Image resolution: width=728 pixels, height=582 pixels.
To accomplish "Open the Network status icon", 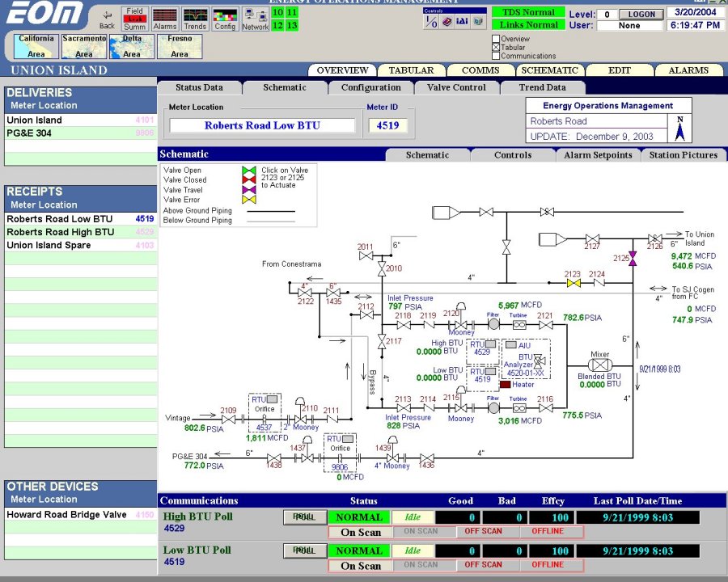I will [254, 18].
